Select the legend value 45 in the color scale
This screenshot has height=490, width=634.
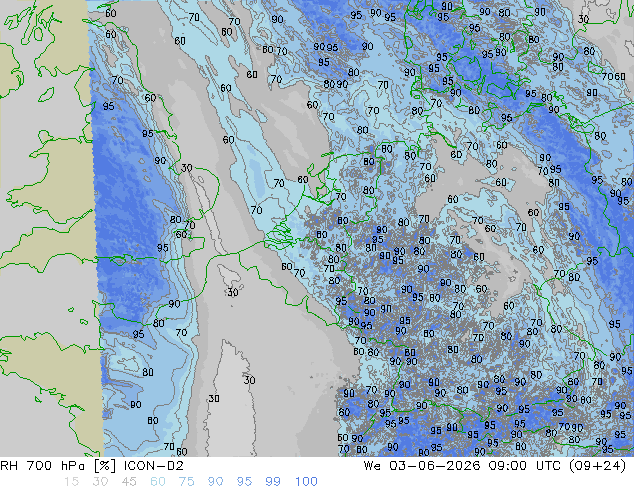pyautogui.click(x=129, y=482)
